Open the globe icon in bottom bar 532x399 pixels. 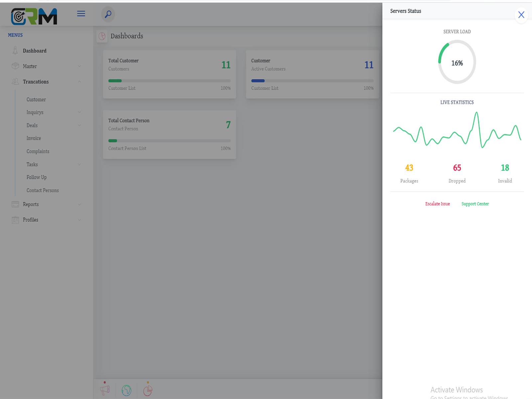click(126, 390)
